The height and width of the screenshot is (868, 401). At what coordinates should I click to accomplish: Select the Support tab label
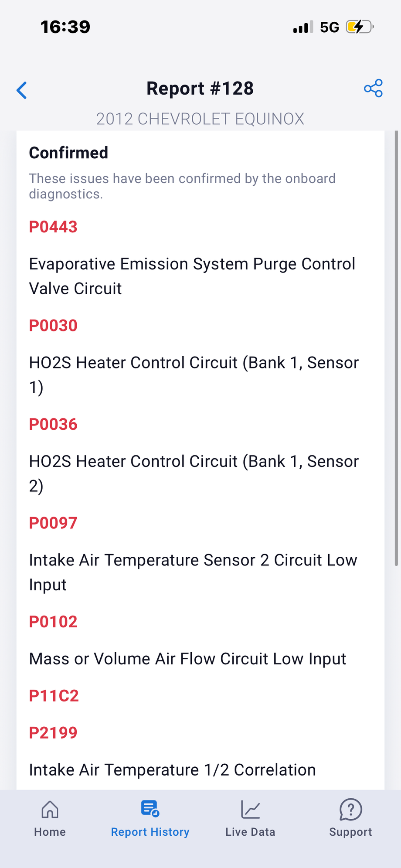point(350,832)
